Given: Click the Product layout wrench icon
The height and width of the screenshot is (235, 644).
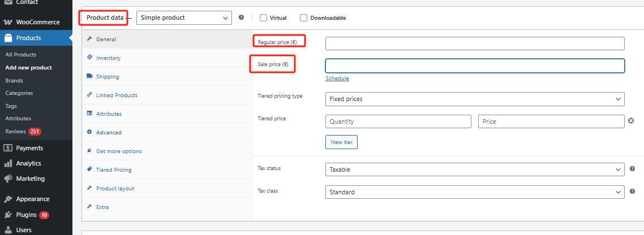Looking at the screenshot, I should click(x=89, y=188).
